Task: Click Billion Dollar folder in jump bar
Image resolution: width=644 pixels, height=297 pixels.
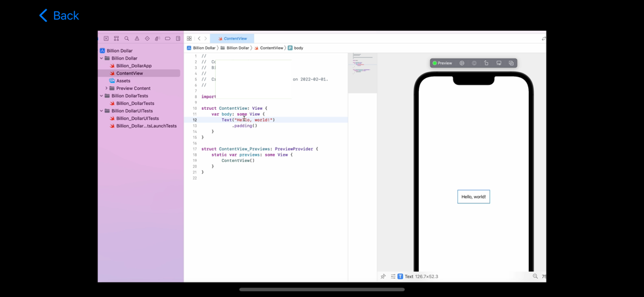Action: [x=235, y=48]
